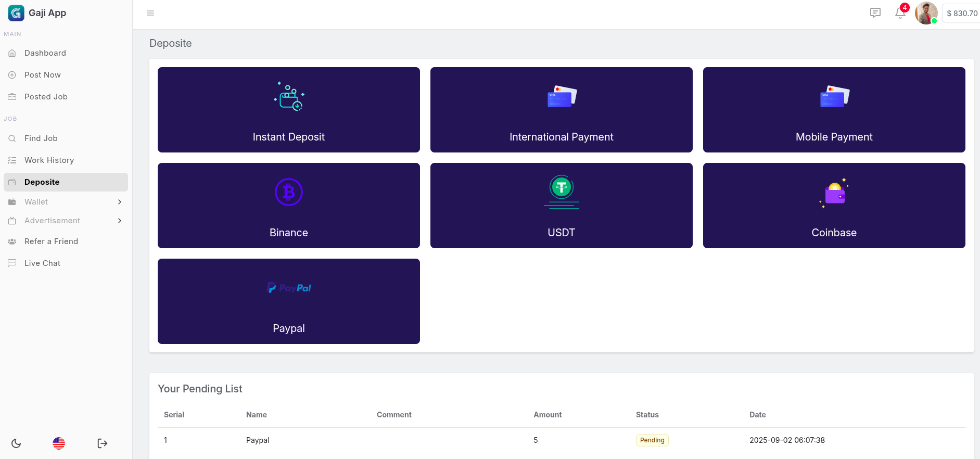Screen dimensions: 980x459
Task: Open the notifications bell
Action: pos(900,13)
